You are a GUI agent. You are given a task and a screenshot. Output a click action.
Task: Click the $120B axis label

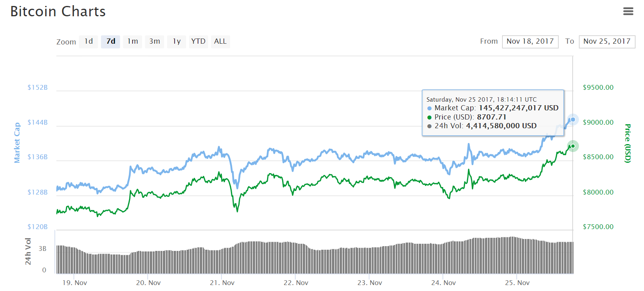[37, 227]
